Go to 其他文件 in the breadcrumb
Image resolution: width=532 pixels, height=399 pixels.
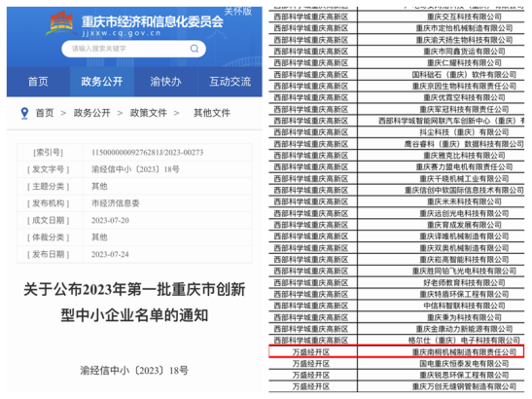point(212,113)
